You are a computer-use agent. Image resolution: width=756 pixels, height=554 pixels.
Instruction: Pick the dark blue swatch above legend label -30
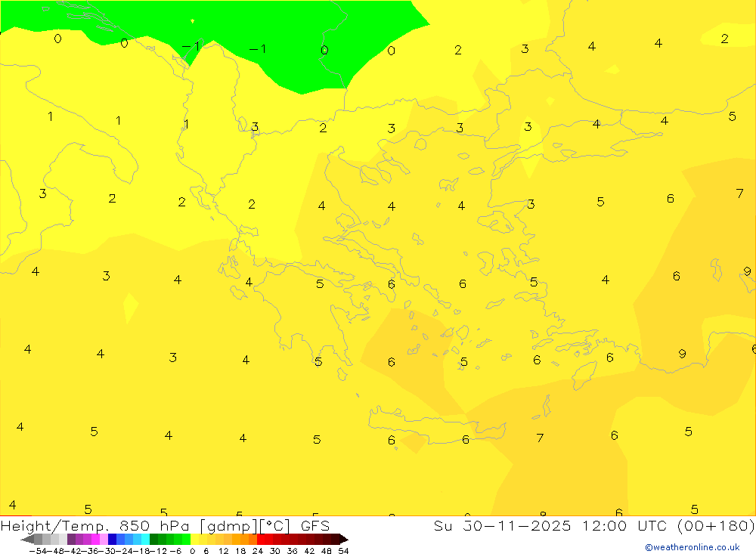pyautogui.click(x=112, y=540)
